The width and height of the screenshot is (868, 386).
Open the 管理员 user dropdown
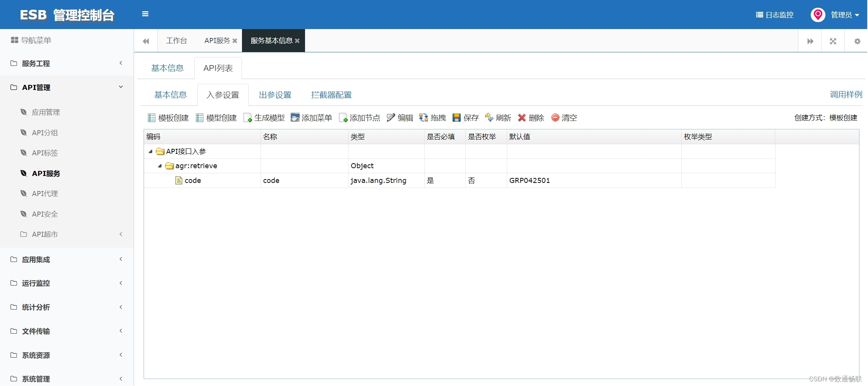pyautogui.click(x=845, y=15)
